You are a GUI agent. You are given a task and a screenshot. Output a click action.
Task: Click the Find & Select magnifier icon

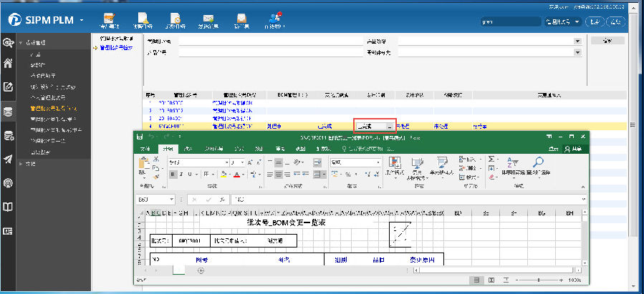pos(538,162)
